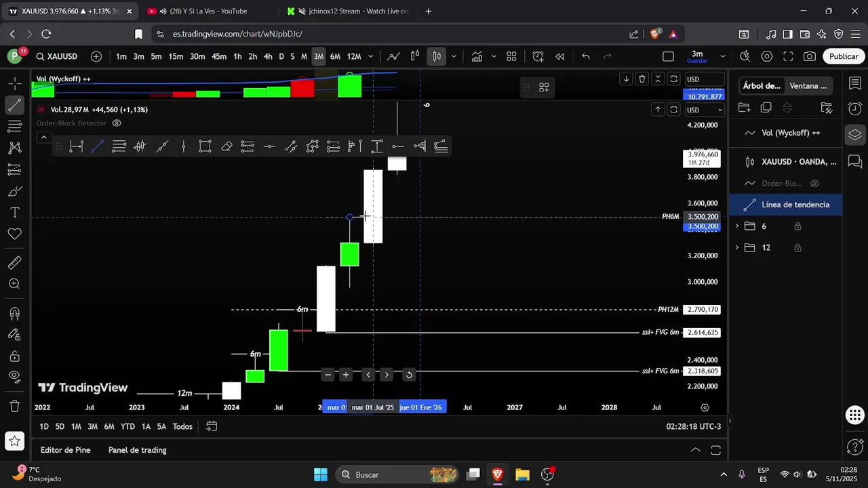Open the patterns tool group in left sidebar
Screen dimensions: 868x488
tap(14, 147)
